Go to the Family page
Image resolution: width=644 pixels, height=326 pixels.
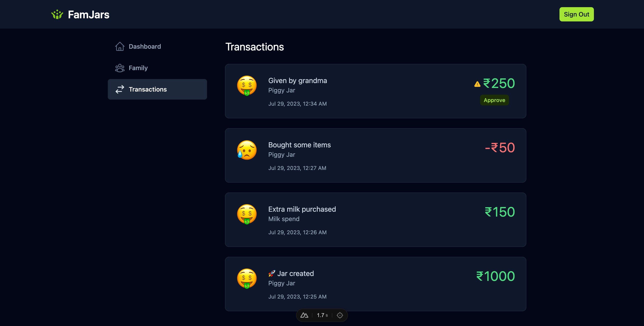tap(157, 68)
